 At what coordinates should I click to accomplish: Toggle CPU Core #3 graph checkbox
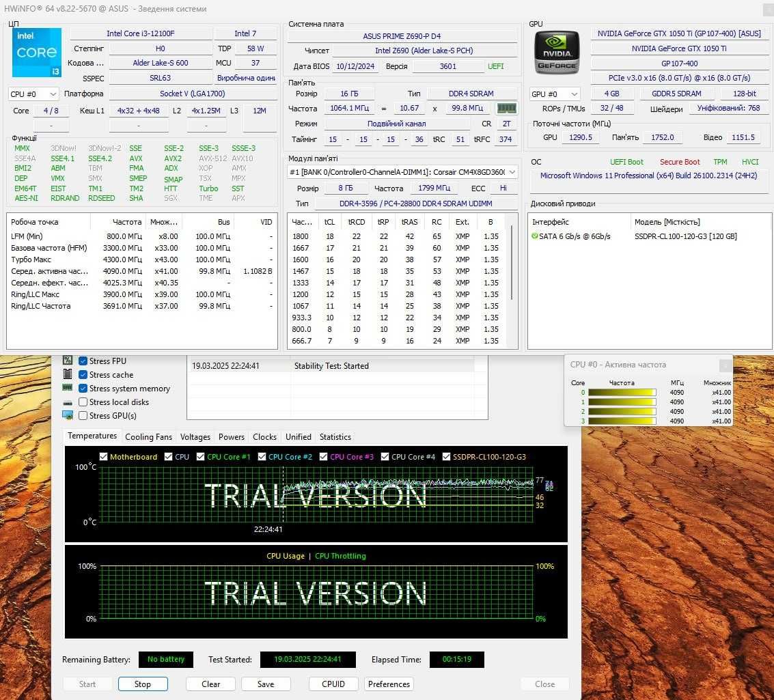point(323,457)
